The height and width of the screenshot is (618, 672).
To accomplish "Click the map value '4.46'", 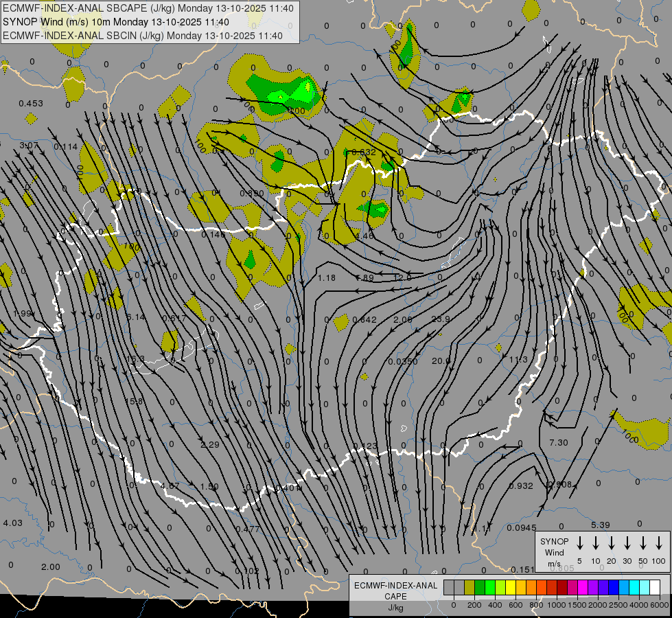I will pos(364,236).
